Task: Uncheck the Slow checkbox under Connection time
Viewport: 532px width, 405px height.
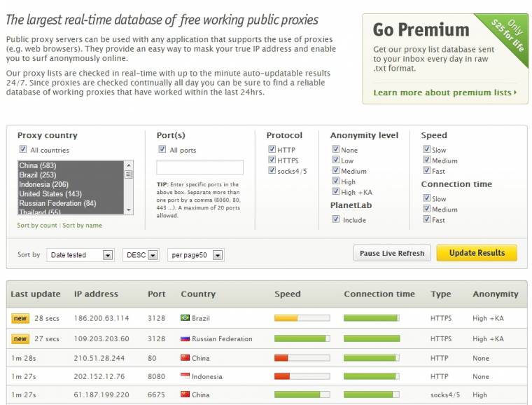Action: click(426, 198)
